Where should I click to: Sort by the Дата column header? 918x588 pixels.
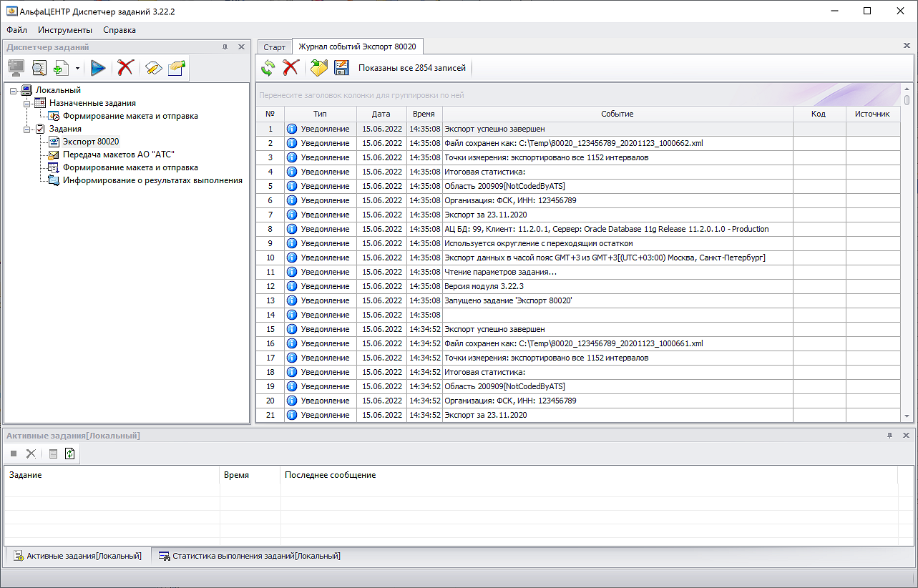click(381, 114)
